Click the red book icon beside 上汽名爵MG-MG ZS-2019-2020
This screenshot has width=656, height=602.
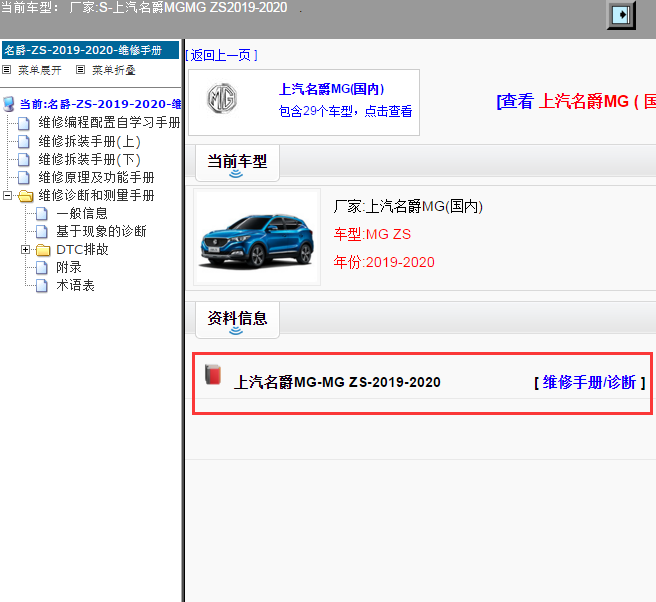213,374
